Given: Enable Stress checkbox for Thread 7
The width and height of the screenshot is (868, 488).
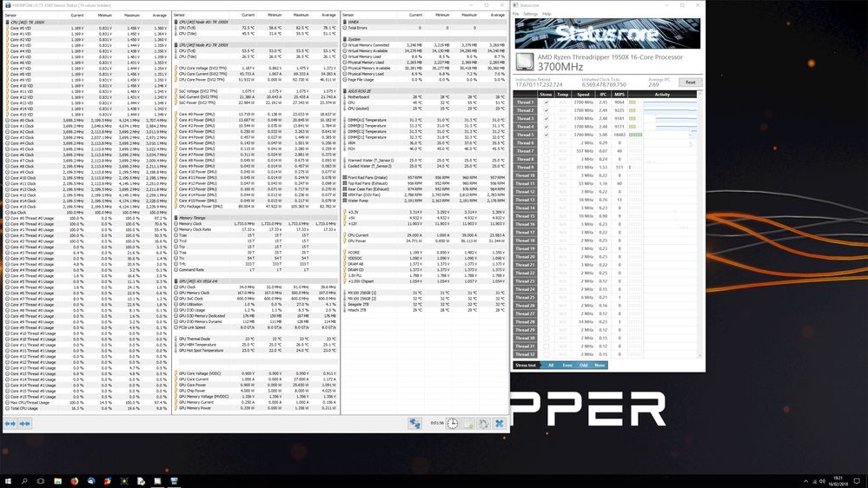Looking at the screenshot, I should (546, 151).
